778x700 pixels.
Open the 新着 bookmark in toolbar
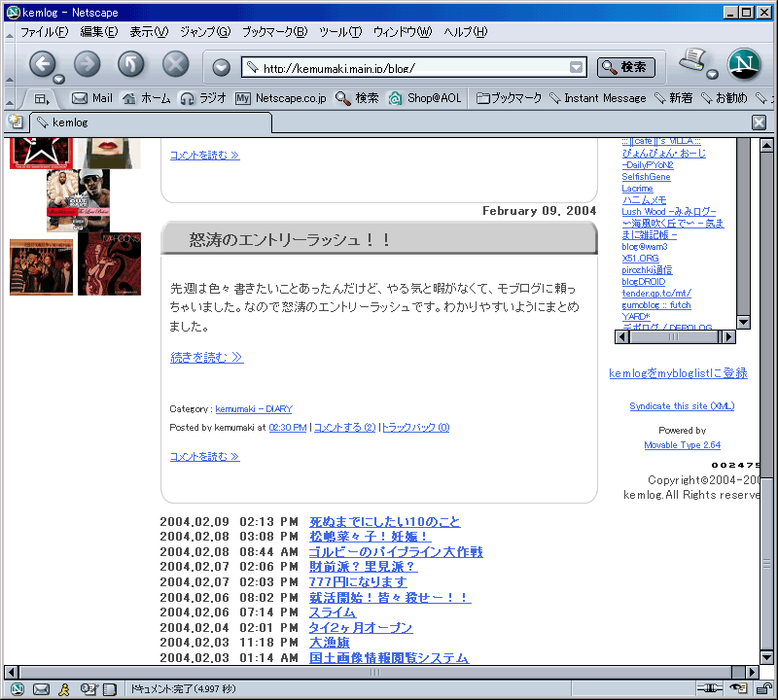point(673,98)
